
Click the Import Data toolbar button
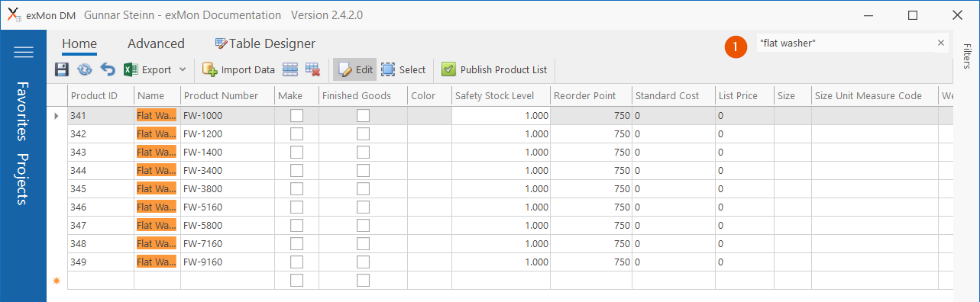(238, 69)
